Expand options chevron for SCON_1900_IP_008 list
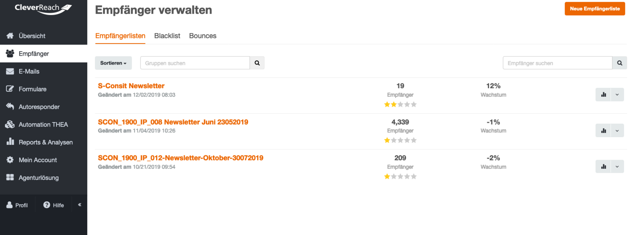Screen dimensions: 644x235 [x=617, y=131]
